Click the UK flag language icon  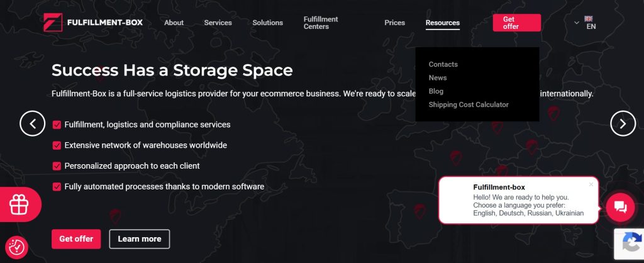pyautogui.click(x=589, y=18)
